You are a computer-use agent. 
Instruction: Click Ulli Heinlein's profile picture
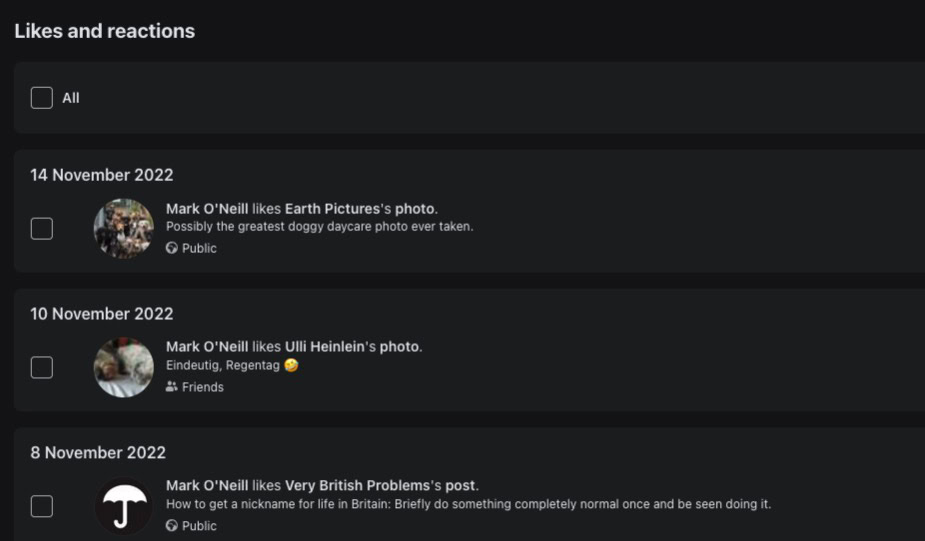pos(124,368)
